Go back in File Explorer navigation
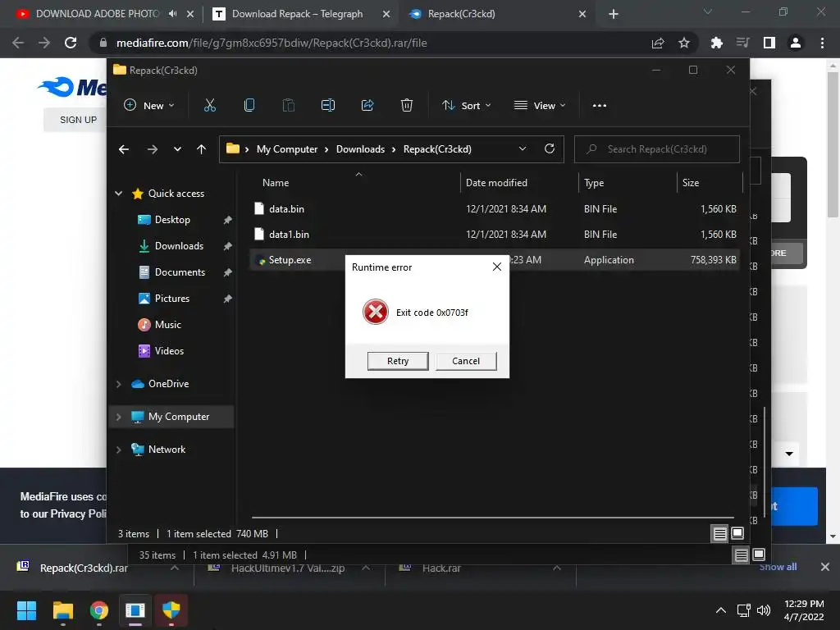This screenshot has height=630, width=840. point(124,149)
